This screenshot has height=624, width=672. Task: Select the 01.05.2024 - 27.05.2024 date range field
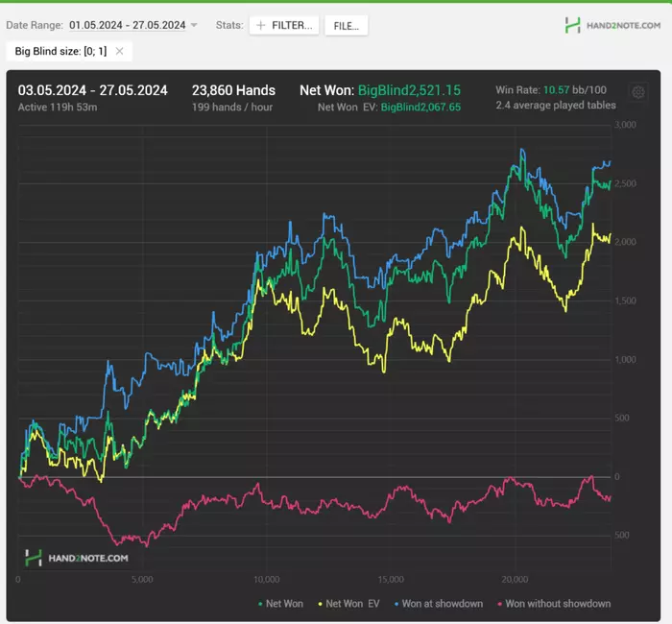click(127, 25)
